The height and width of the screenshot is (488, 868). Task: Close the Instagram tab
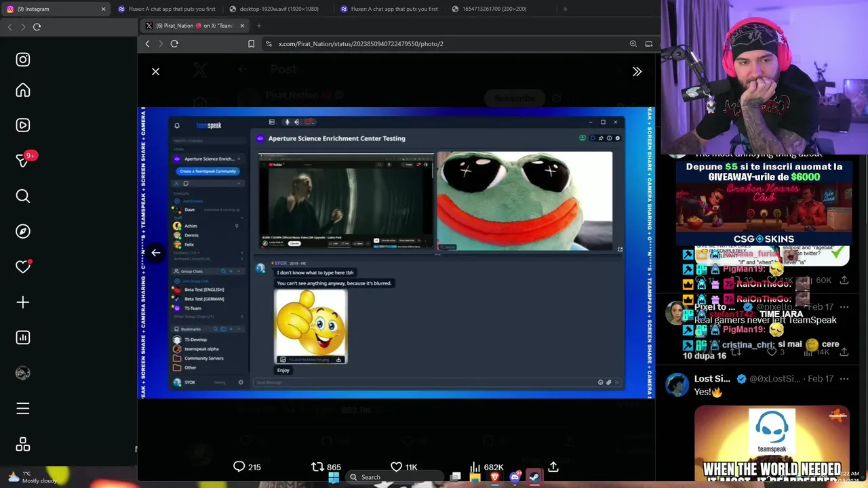(104, 9)
